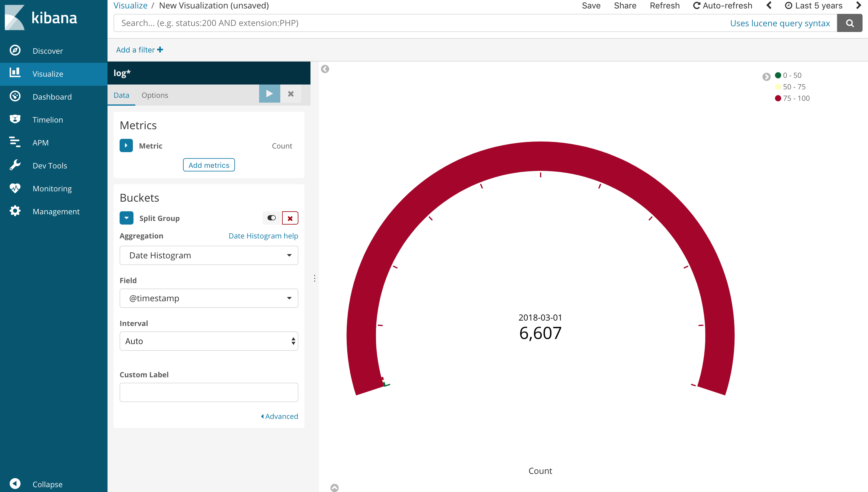Open the Discover compass icon
The image size is (868, 492).
15,51
